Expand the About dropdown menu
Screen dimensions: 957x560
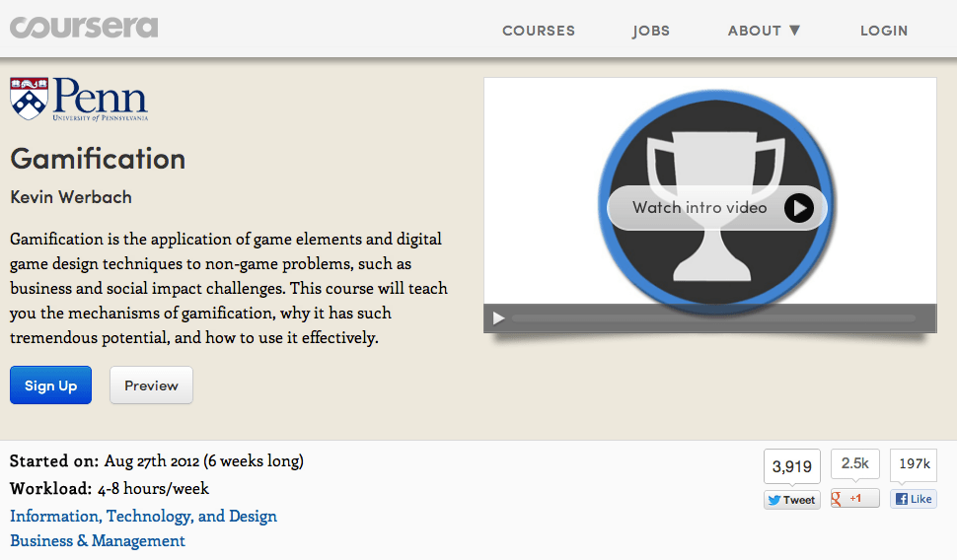pyautogui.click(x=764, y=31)
